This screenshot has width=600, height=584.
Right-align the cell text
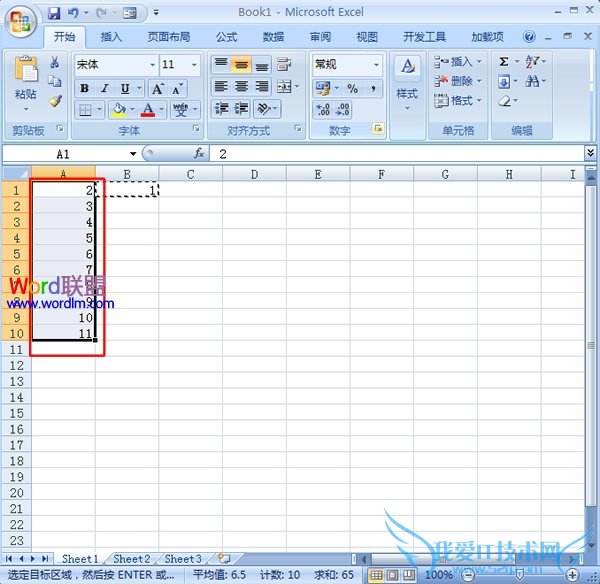pyautogui.click(x=262, y=86)
